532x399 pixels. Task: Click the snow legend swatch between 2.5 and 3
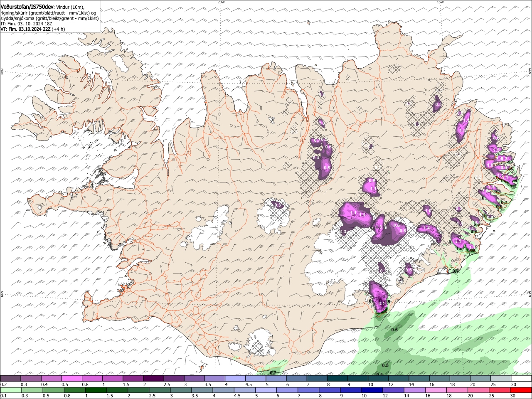point(173,378)
